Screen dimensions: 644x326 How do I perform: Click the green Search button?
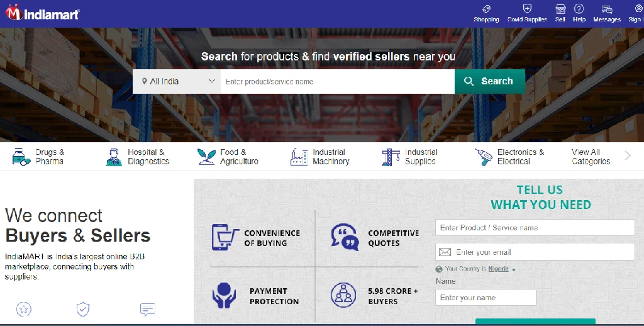point(489,81)
